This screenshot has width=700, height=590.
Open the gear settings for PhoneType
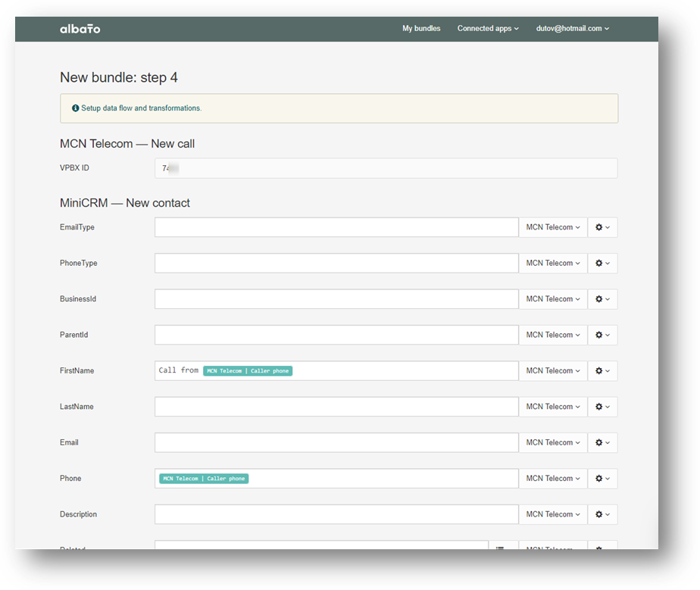coord(602,264)
